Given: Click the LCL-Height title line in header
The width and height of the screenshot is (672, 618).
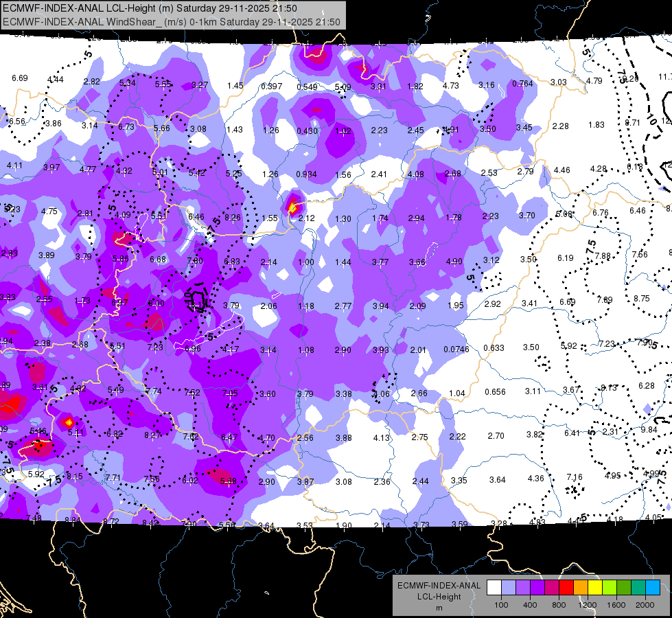Looking at the screenshot, I should coord(150,8).
